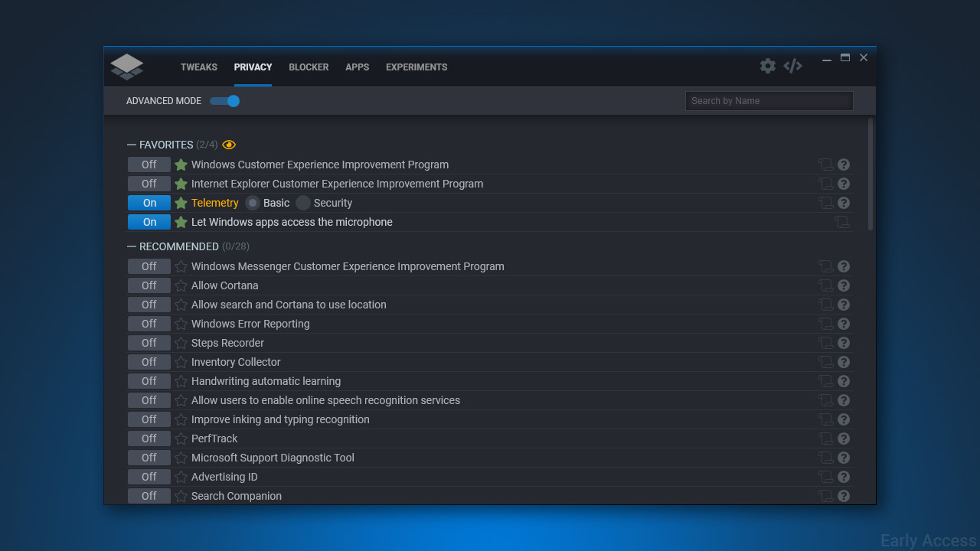Click the yellow eye icon beside Favorites
This screenshot has width=980, height=551.
click(229, 145)
